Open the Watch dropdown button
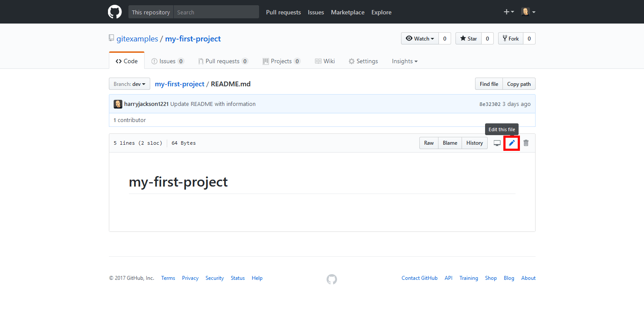 (x=420, y=38)
